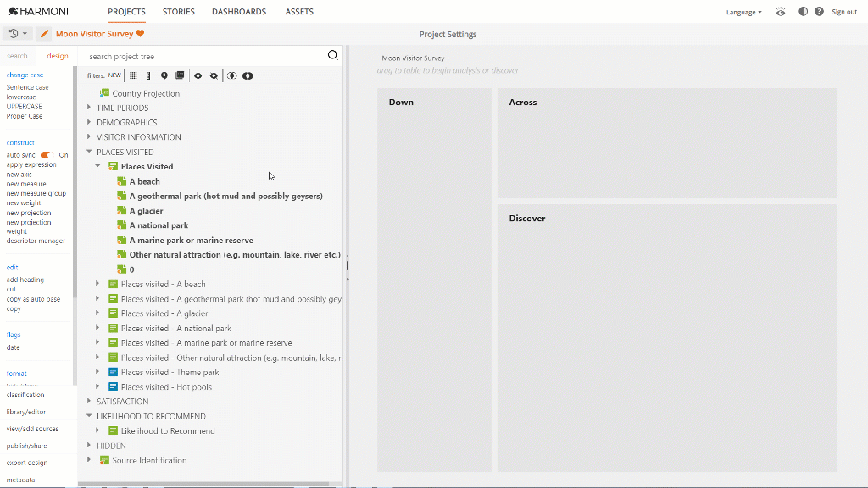Select A geothermal park tree item

point(225,196)
